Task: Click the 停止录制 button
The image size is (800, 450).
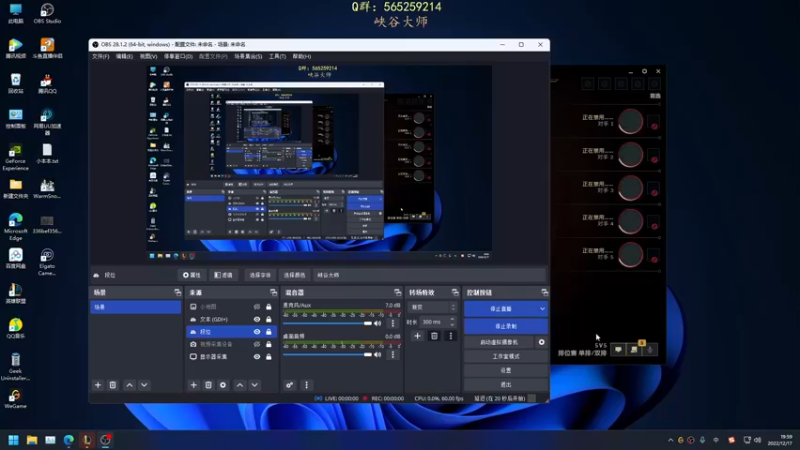Action: click(506, 326)
